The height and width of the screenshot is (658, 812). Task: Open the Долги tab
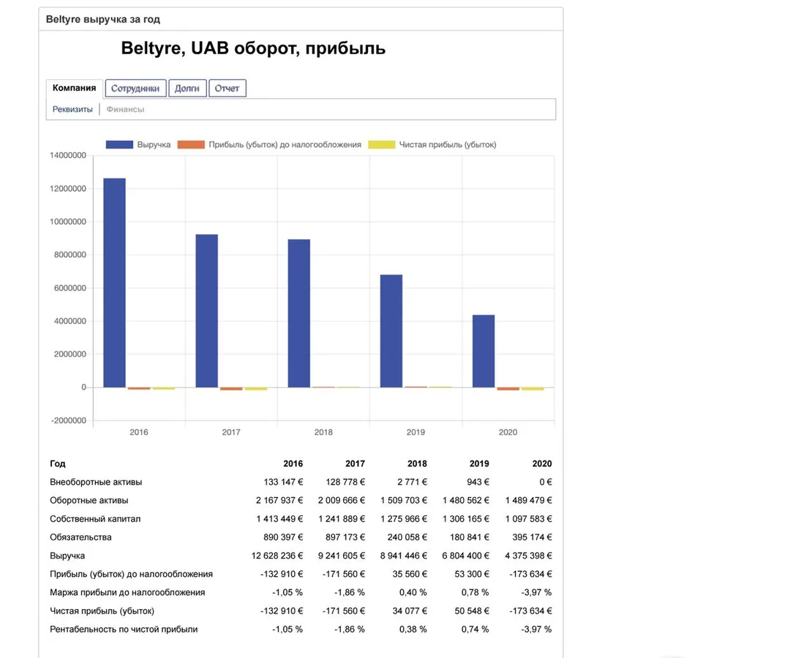pos(187,88)
